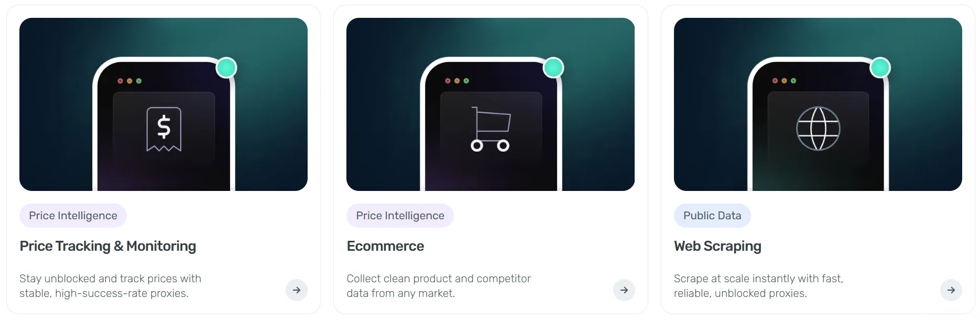Click the "Collect clean product and competitor" description

438,286
